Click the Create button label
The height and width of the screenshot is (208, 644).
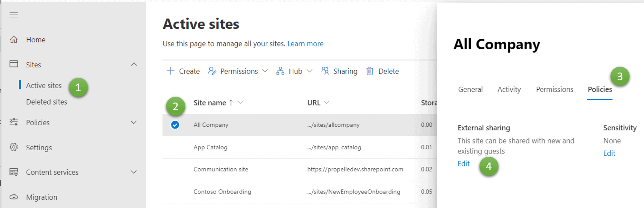[x=189, y=71]
